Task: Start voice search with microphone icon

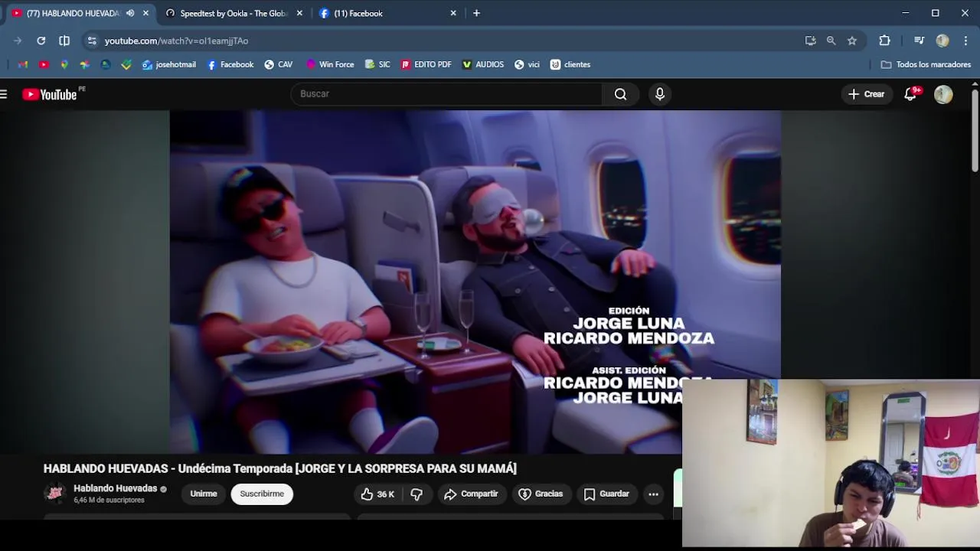Action: click(660, 94)
